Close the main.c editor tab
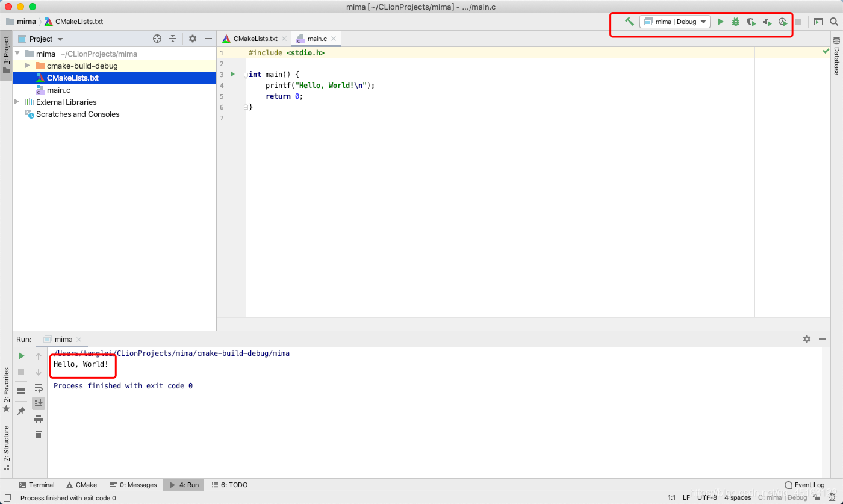The width and height of the screenshot is (843, 504). coord(334,39)
